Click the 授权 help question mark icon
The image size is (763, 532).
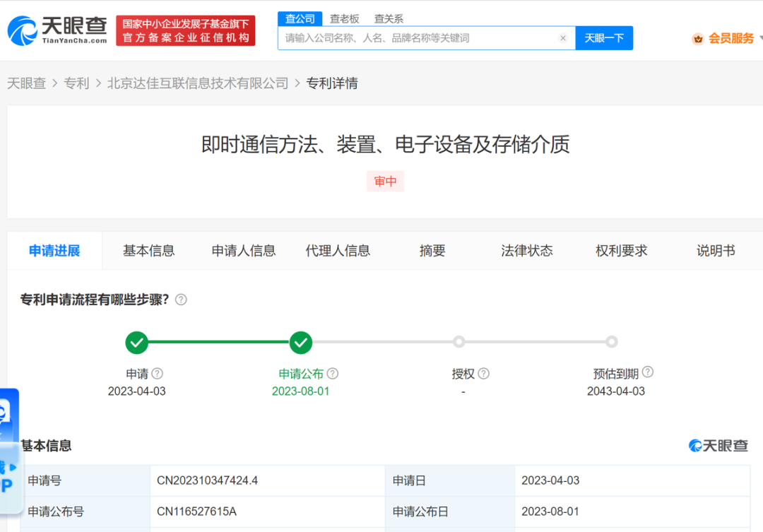pyautogui.click(x=482, y=373)
